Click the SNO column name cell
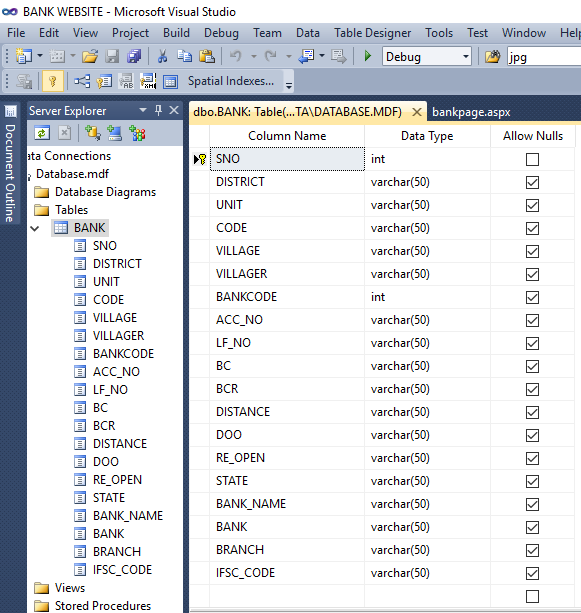This screenshot has height=613, width=581. (287, 159)
